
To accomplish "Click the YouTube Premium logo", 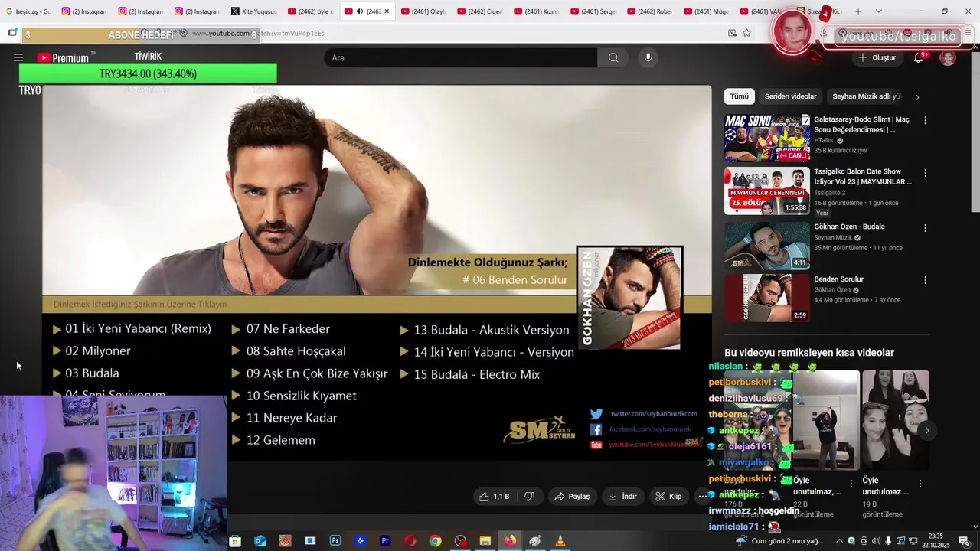I will pyautogui.click(x=64, y=57).
